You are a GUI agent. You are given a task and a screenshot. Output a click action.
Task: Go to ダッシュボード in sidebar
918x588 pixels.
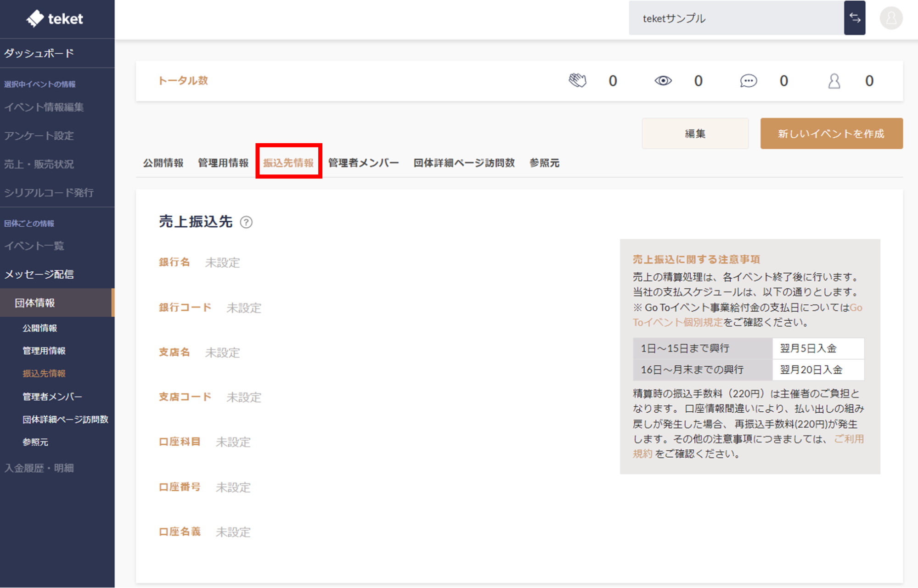(x=39, y=53)
